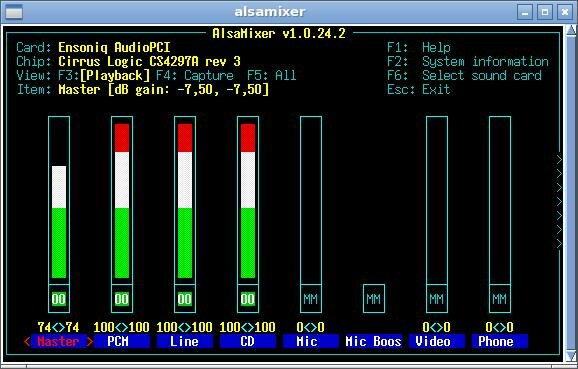Viewport: 578px width, 369px height.
Task: Click the Ensoniq AudioPCI card name
Action: (x=115, y=48)
